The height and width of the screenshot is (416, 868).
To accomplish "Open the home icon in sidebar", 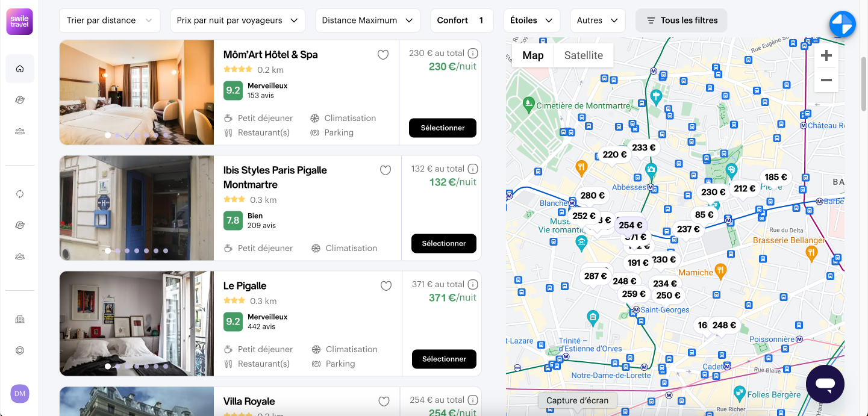I will click(20, 69).
